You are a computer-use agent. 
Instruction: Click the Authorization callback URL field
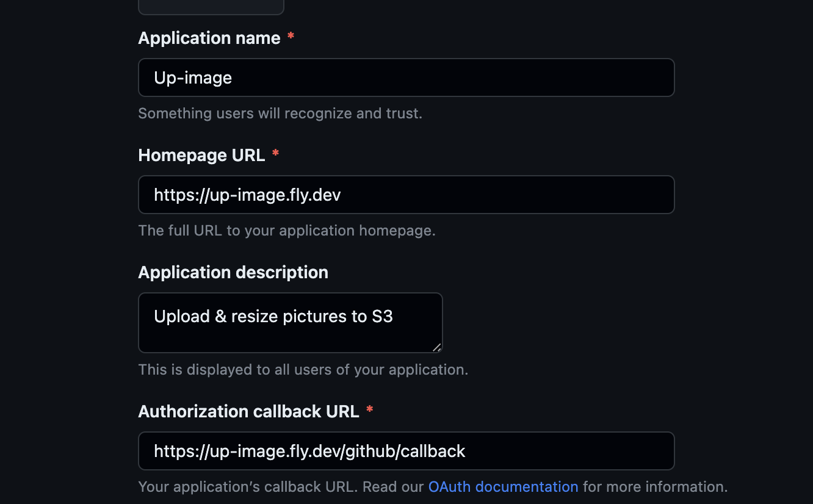[406, 451]
